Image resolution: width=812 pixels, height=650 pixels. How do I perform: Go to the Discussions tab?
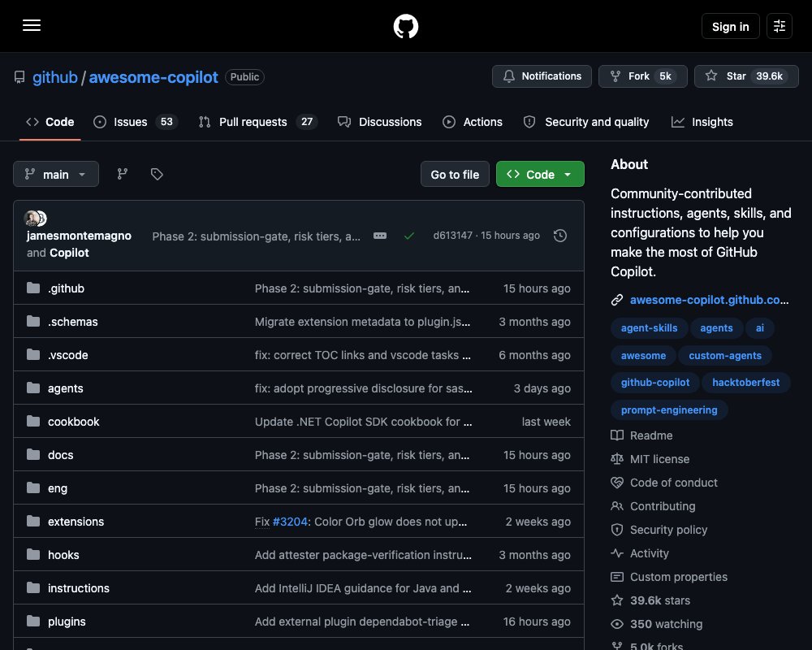379,122
